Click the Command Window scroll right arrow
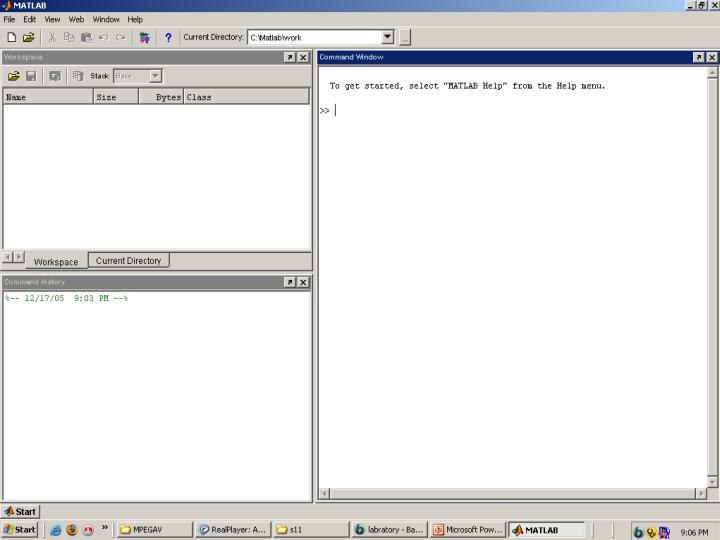The height and width of the screenshot is (540, 720). 701,493
